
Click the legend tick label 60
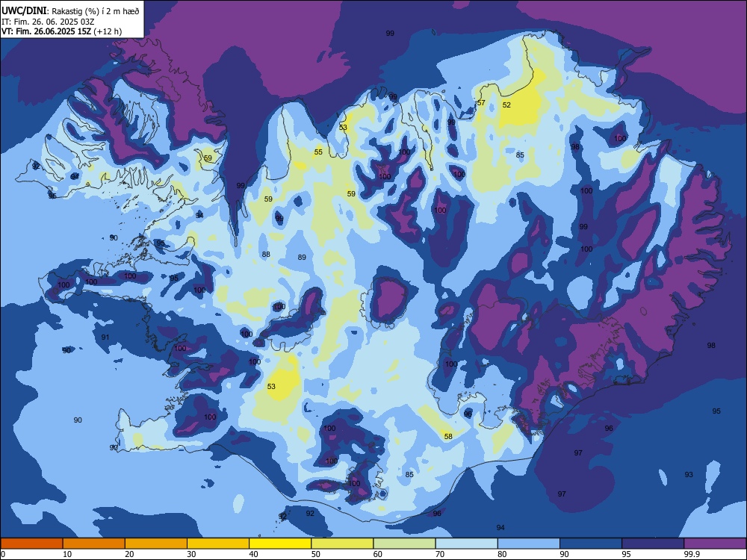pyautogui.click(x=378, y=554)
